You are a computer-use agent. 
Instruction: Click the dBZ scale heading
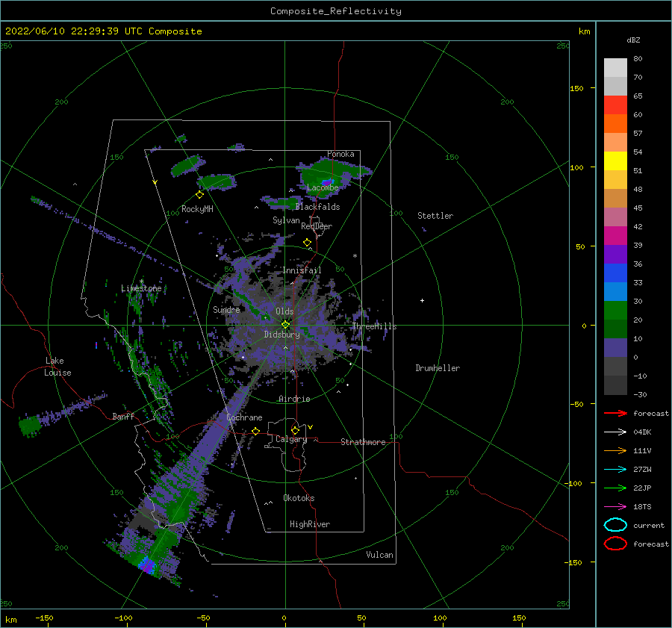coord(633,40)
